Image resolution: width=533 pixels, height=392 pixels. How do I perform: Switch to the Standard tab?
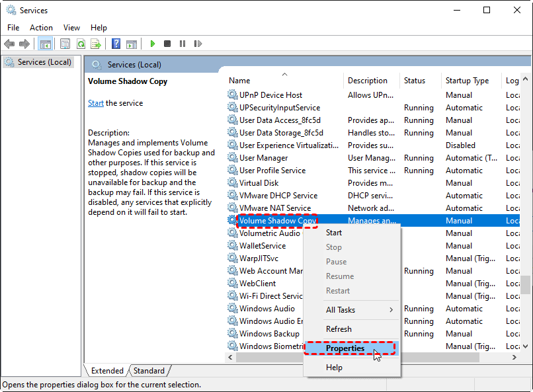tap(149, 371)
